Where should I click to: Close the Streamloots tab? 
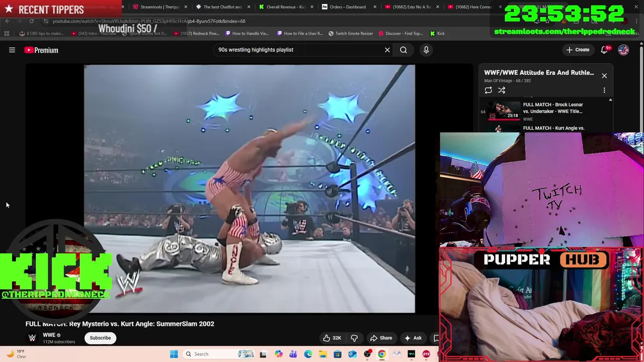pos(186,7)
